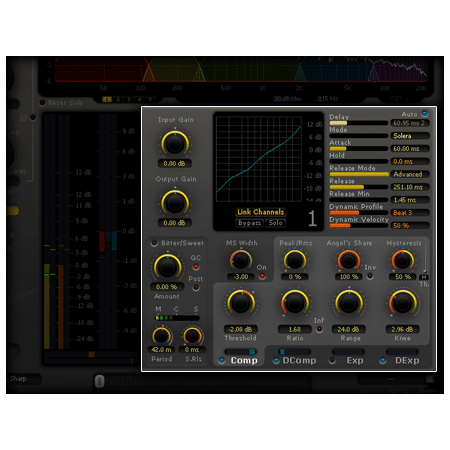Toggle the MS Width On LED

262,276
